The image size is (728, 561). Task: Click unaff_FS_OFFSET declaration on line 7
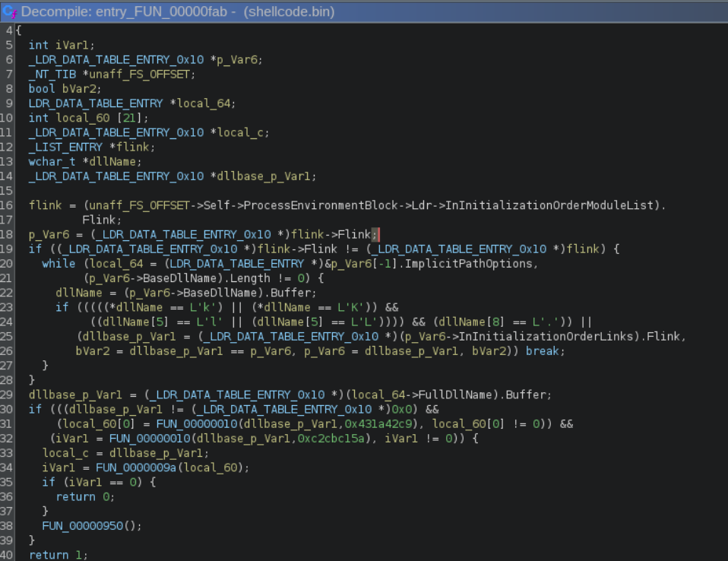(x=139, y=74)
